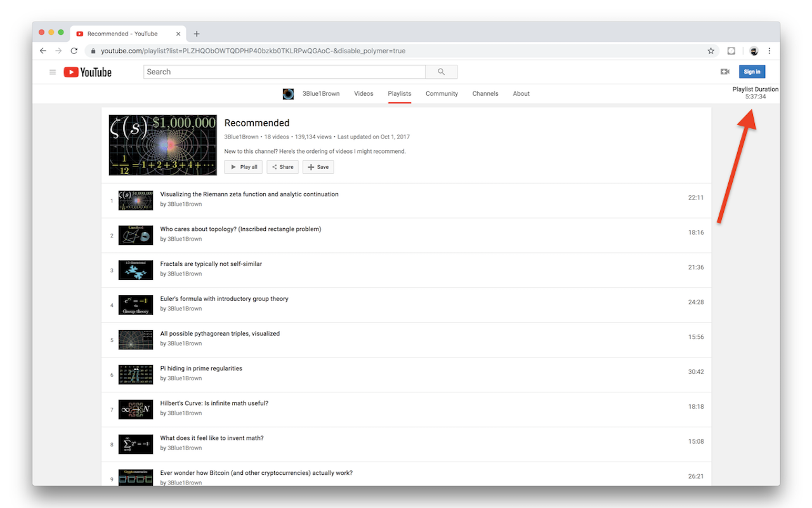Click thumbnail of Pi prime regularities video
This screenshot has width=812, height=508.
[136, 375]
